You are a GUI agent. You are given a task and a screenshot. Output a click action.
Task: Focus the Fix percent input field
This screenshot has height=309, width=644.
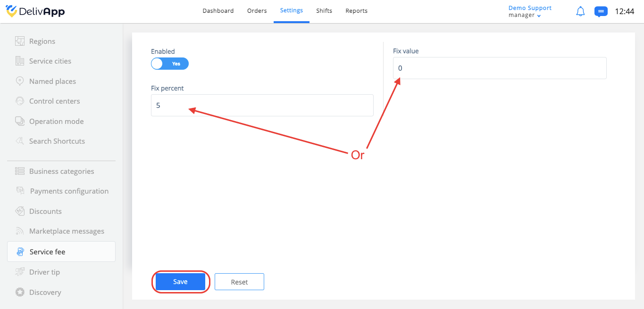262,106
